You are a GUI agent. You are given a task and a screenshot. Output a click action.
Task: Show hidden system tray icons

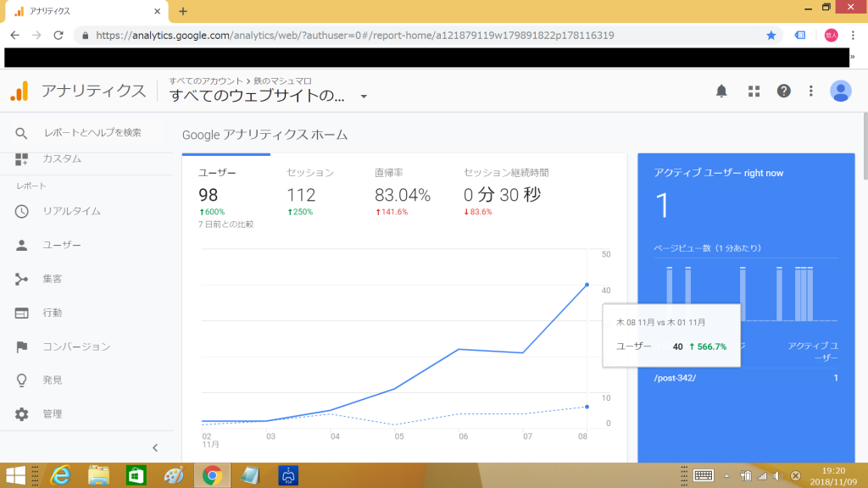(726, 476)
